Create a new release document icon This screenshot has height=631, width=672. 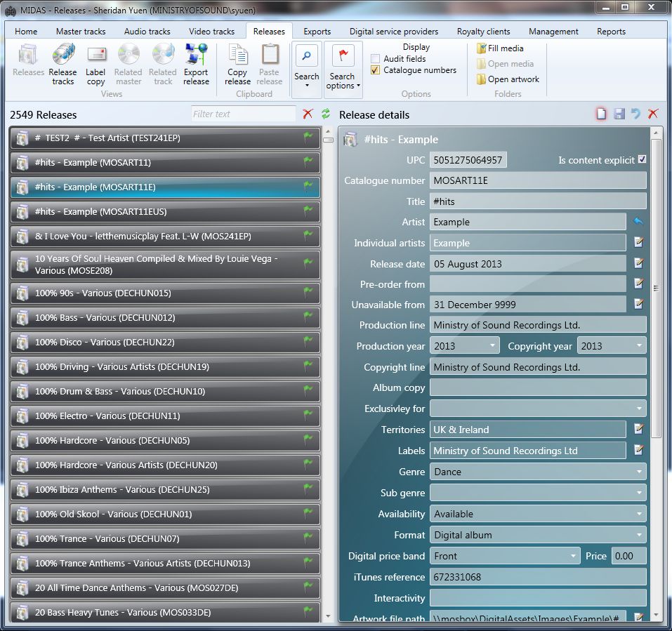(601, 114)
